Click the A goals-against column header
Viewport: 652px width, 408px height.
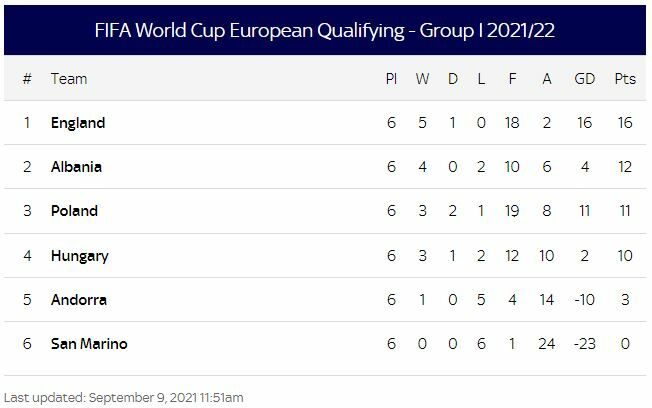tap(546, 79)
